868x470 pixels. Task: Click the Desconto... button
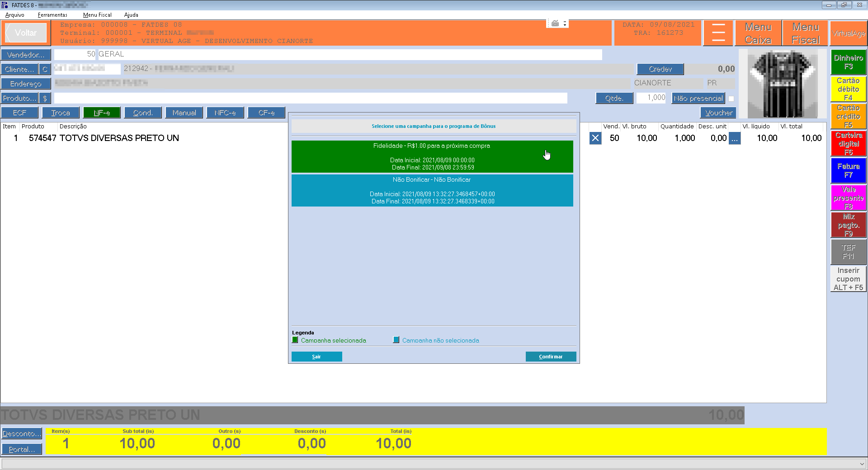pos(22,433)
